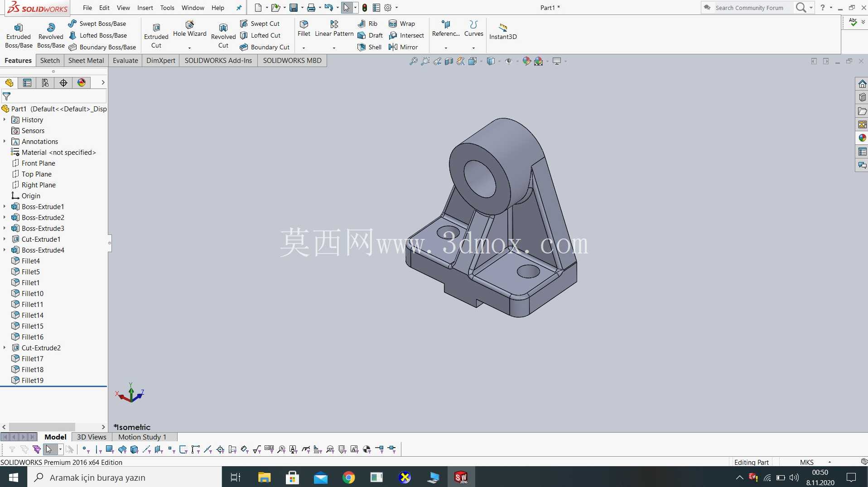Switch to SOLIDWORKS Add-Ins tab
This screenshot has height=487, width=868.
tap(218, 60)
